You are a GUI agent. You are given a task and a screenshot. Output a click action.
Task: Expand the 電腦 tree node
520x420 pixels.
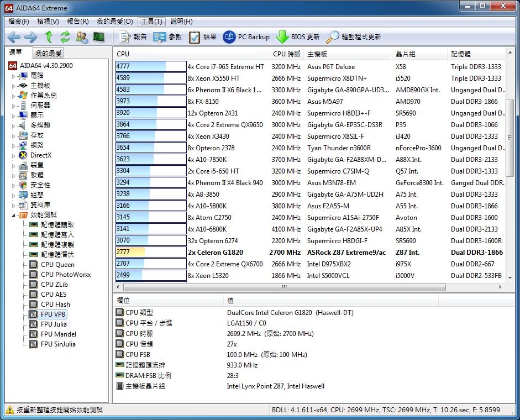13,76
